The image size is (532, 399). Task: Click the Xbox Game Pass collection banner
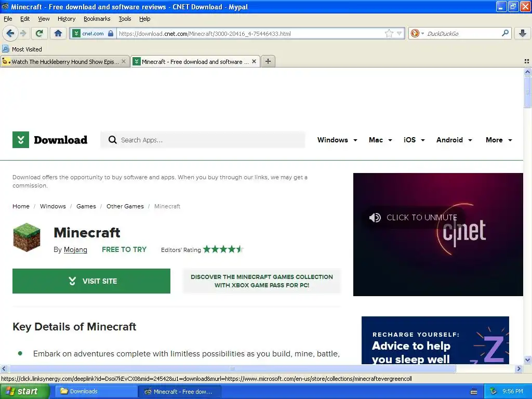(262, 281)
